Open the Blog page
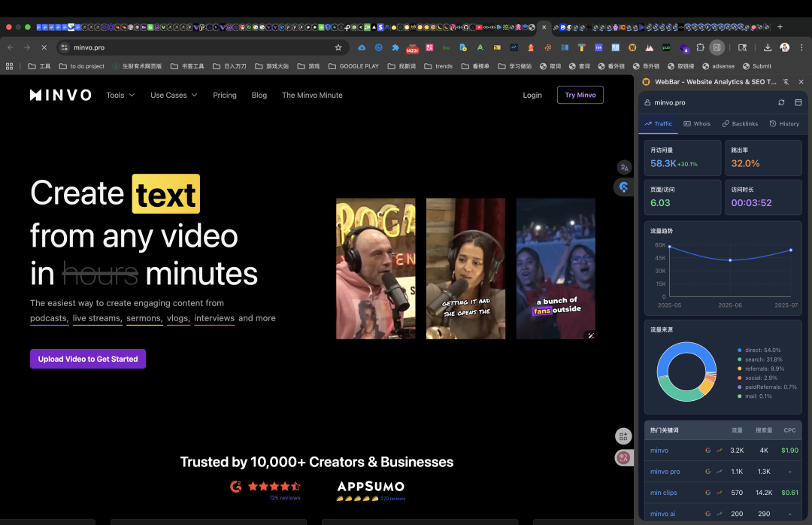This screenshot has width=812, height=525. point(259,95)
